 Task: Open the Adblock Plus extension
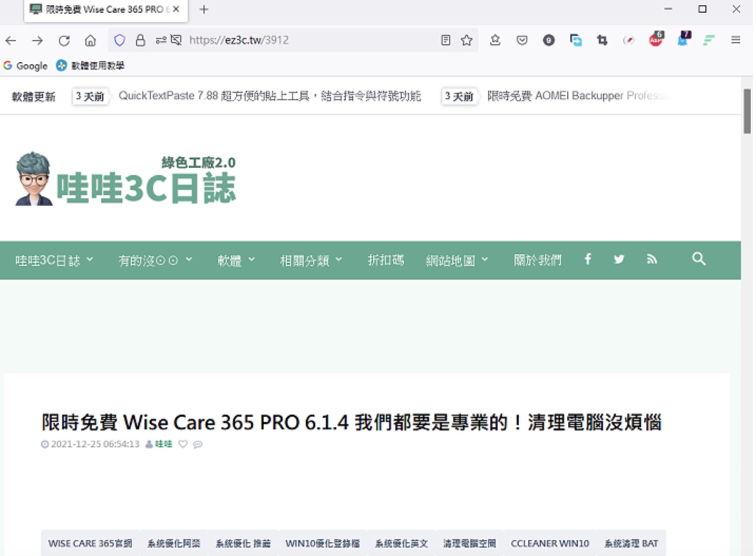pyautogui.click(x=656, y=39)
